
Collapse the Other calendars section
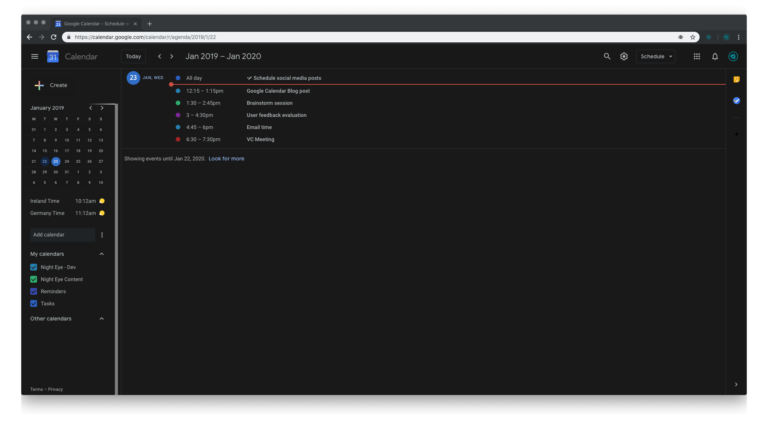pos(102,319)
